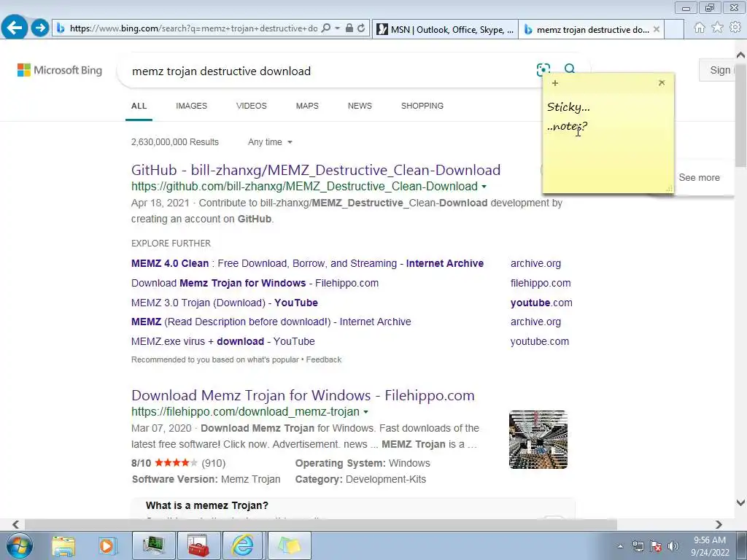Click the Microsoft Bing logo
This screenshot has height=560, width=747.
click(60, 70)
